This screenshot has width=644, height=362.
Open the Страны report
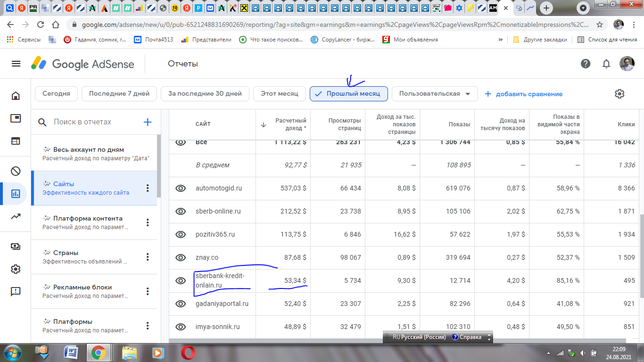point(94,257)
